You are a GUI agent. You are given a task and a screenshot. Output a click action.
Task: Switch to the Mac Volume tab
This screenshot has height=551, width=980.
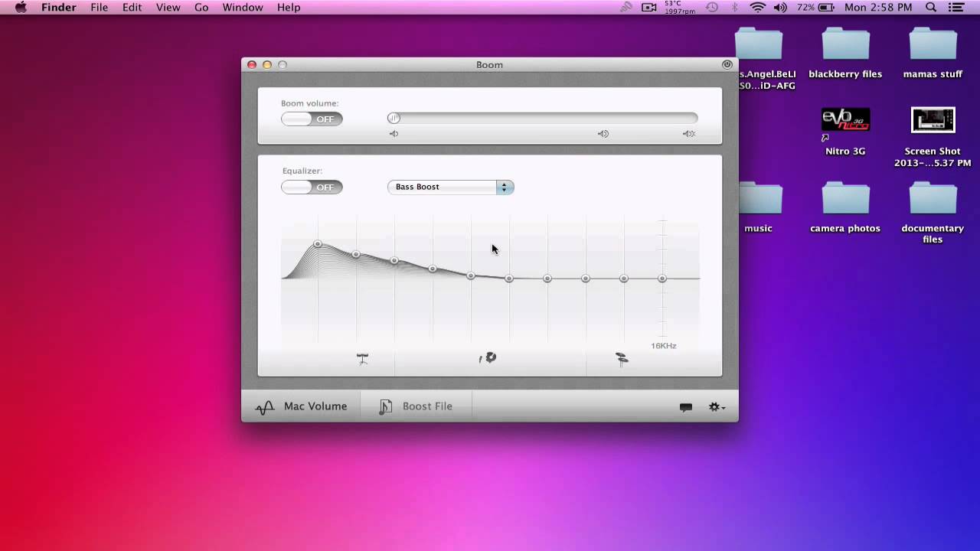point(301,406)
